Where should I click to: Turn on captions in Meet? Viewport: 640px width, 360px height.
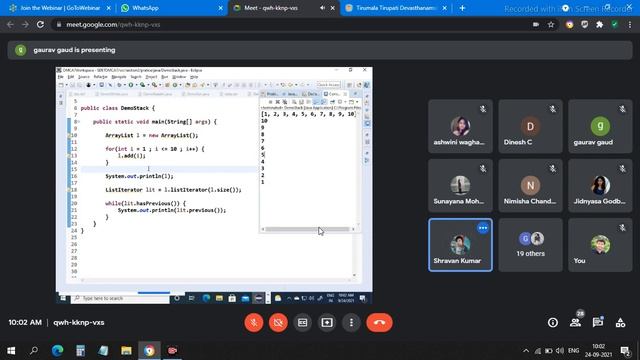pos(302,322)
